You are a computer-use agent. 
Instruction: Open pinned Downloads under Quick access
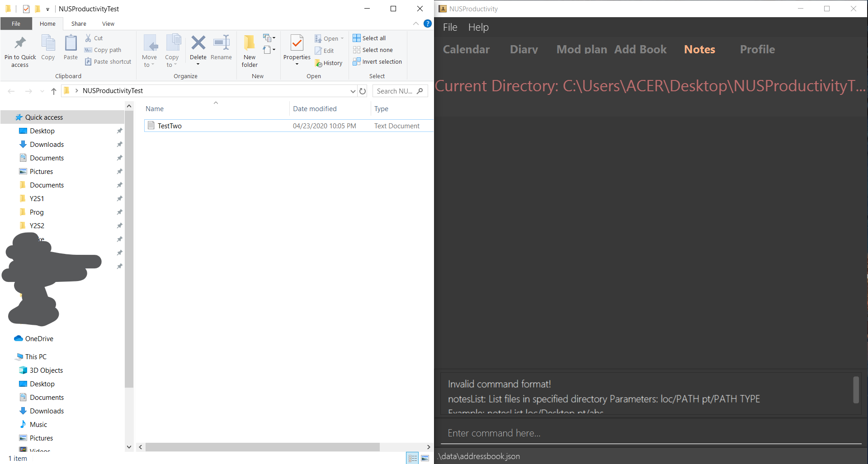click(47, 144)
